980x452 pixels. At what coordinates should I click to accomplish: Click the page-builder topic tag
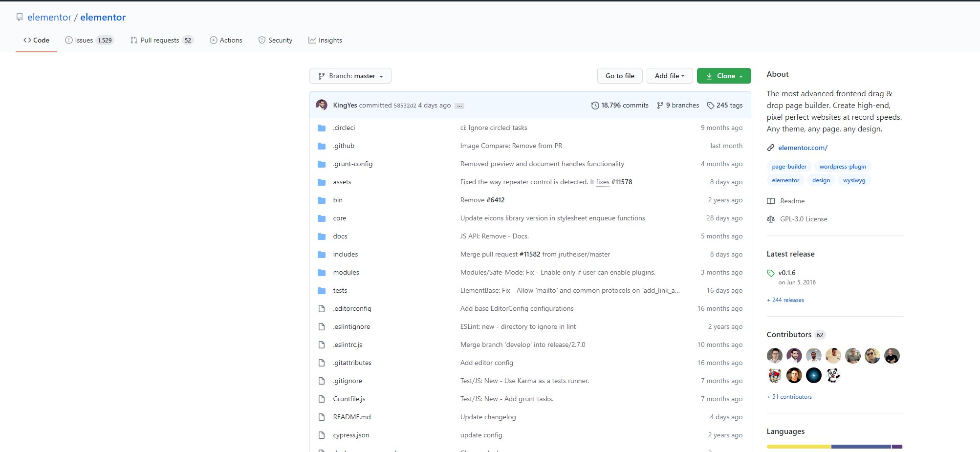pos(789,167)
